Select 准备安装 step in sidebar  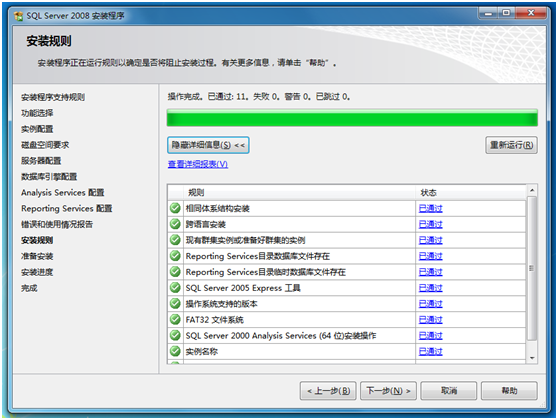(37, 256)
